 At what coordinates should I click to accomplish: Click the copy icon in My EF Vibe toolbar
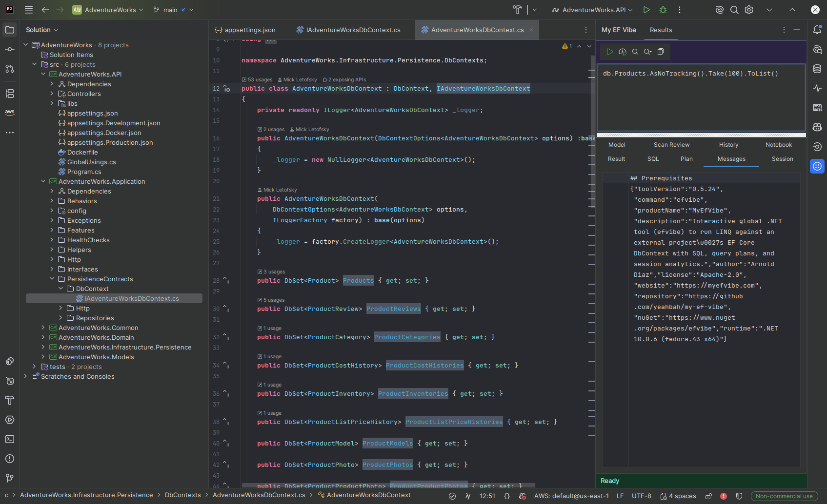pos(661,52)
